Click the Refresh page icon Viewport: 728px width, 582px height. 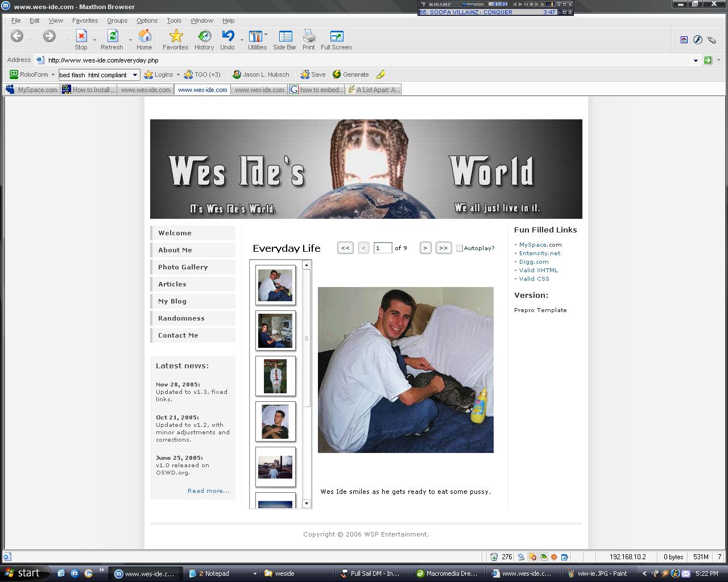click(112, 37)
